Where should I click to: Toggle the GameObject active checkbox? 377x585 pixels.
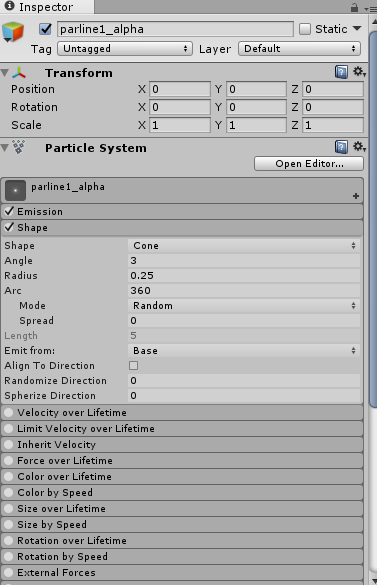[x=46, y=29]
